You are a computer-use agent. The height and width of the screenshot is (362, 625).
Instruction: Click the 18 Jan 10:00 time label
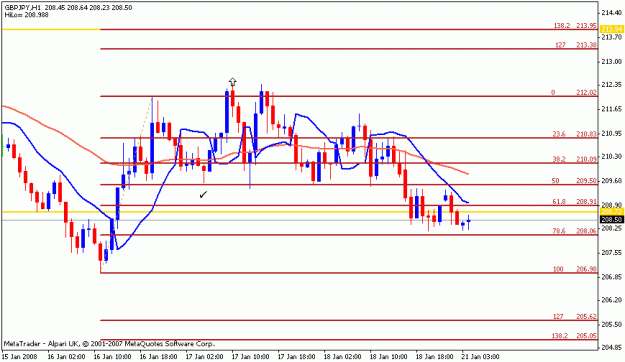[x=389, y=356]
